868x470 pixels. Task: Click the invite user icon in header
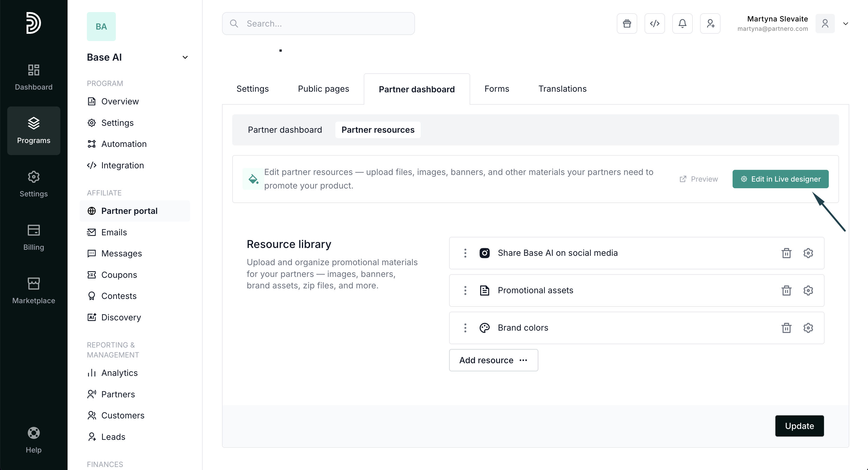click(710, 24)
